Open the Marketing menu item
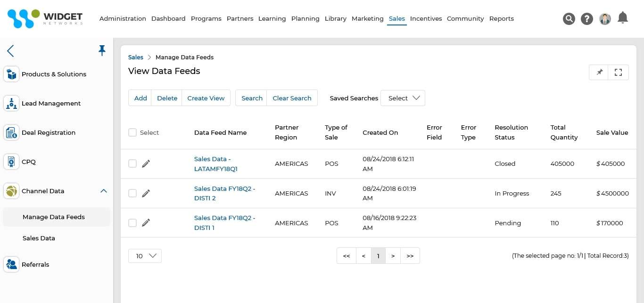Image resolution: width=644 pixels, height=303 pixels. coord(367,19)
